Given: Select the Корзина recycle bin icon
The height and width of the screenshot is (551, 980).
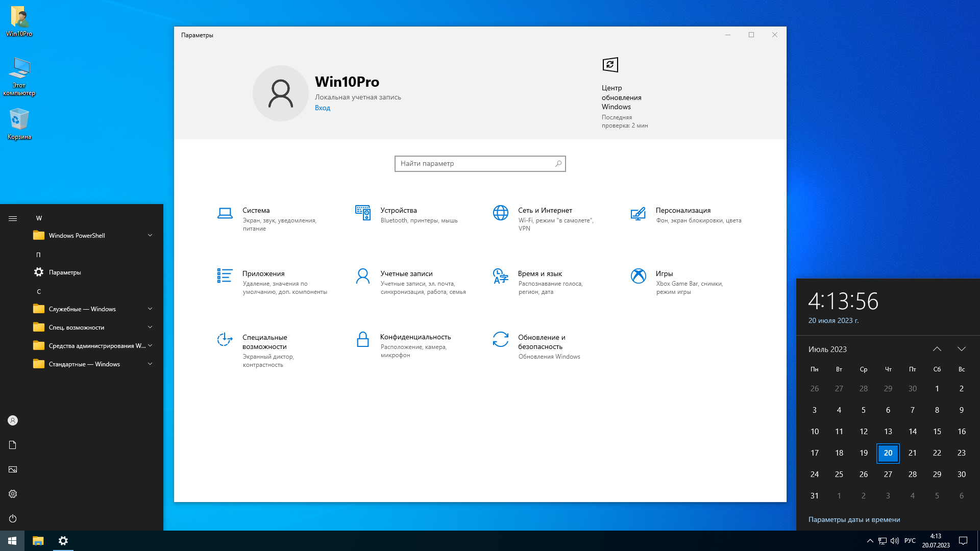Looking at the screenshot, I should click(19, 124).
